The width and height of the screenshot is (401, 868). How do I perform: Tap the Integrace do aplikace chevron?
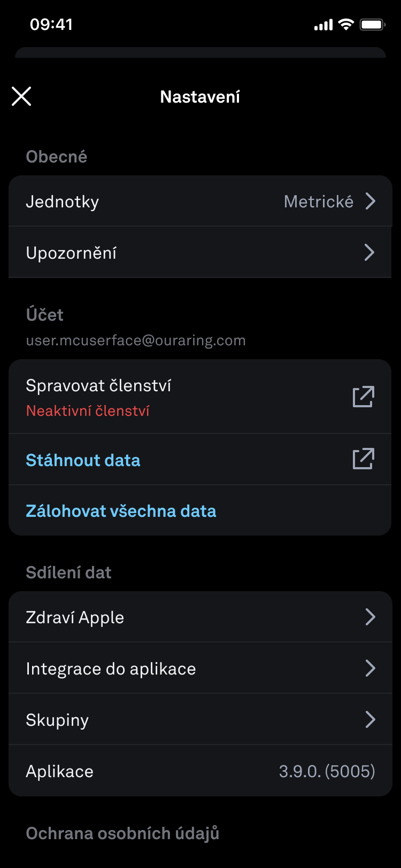coord(370,668)
